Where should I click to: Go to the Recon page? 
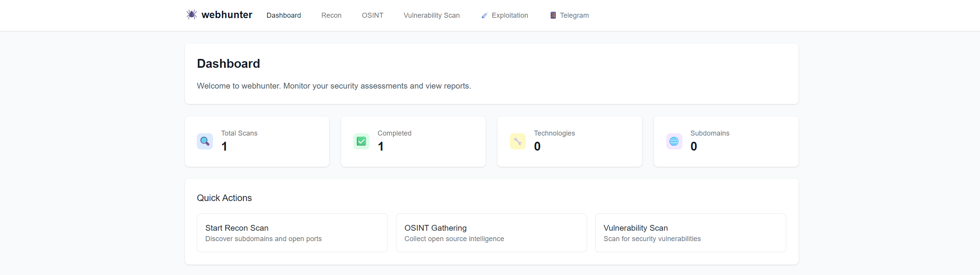point(331,15)
